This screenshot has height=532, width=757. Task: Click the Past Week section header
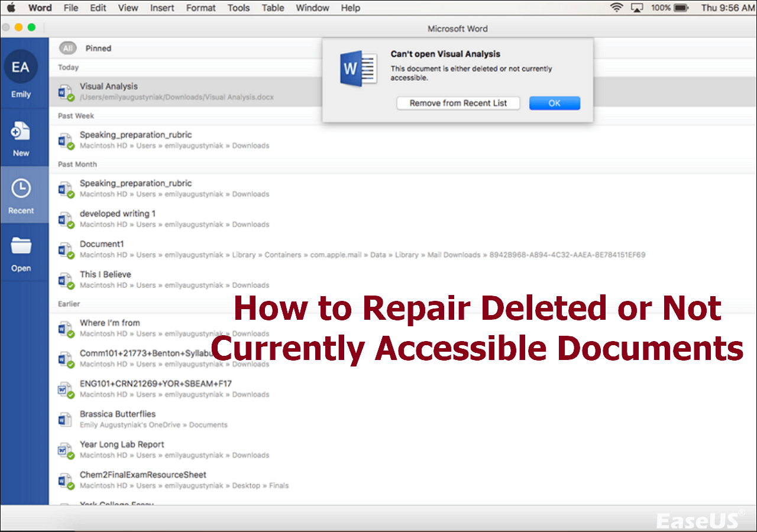pyautogui.click(x=76, y=116)
